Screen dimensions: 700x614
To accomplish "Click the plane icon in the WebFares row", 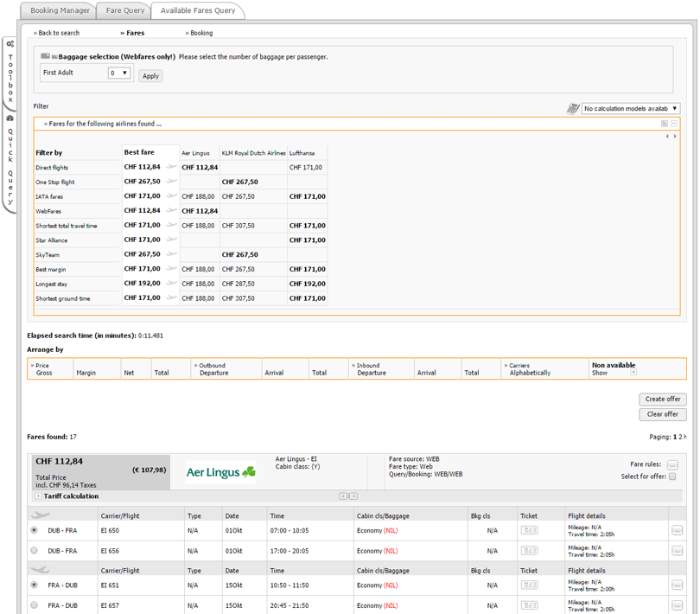I will [171, 210].
